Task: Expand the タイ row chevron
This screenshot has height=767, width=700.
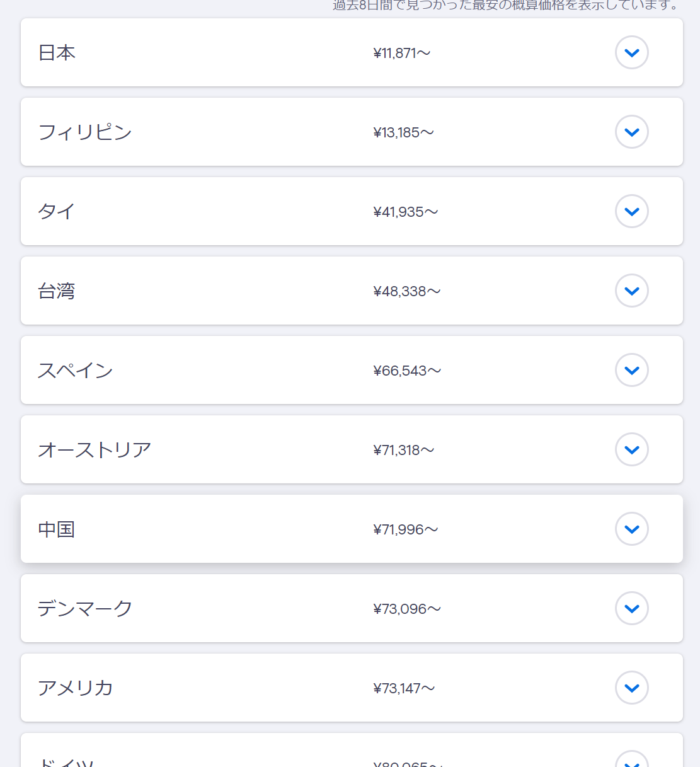Action: click(631, 211)
